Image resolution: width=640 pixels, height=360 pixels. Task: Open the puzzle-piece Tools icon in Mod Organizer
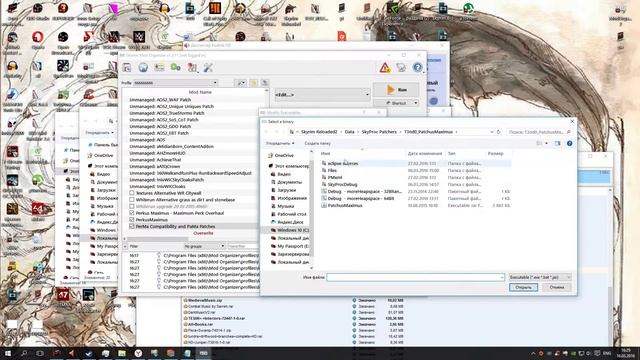coord(192,67)
